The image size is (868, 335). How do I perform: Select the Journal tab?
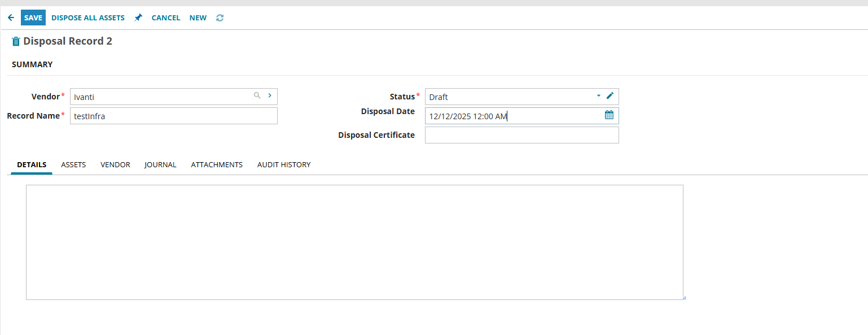click(x=160, y=164)
